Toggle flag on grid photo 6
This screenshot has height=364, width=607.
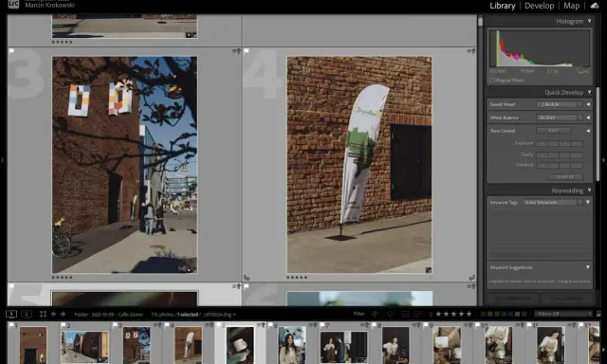pyautogui.click(x=247, y=286)
